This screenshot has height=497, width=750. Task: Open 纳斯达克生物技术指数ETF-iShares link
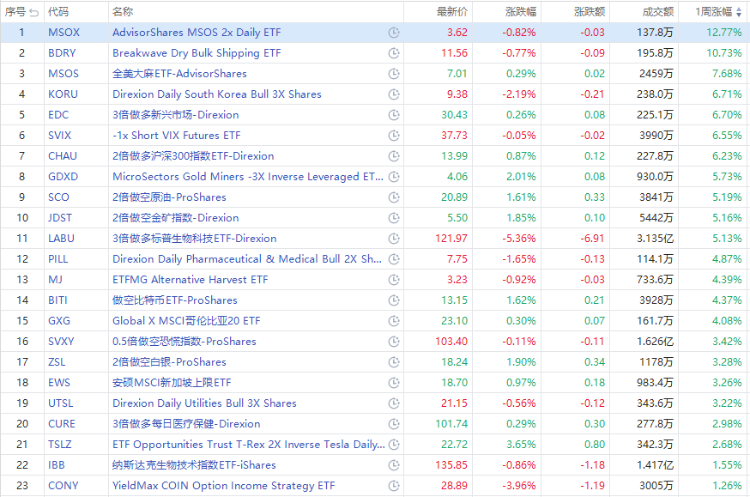tap(194, 465)
